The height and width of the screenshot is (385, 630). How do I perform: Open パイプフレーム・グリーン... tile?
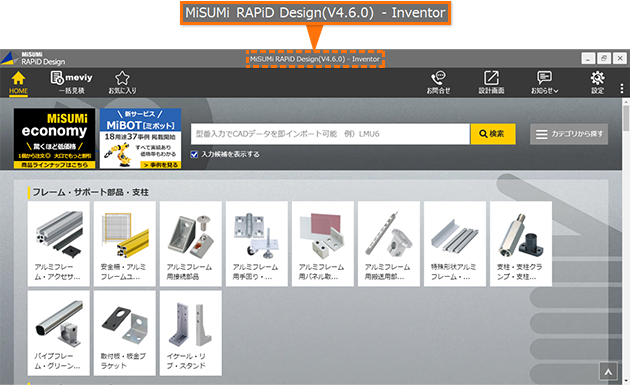(x=59, y=333)
